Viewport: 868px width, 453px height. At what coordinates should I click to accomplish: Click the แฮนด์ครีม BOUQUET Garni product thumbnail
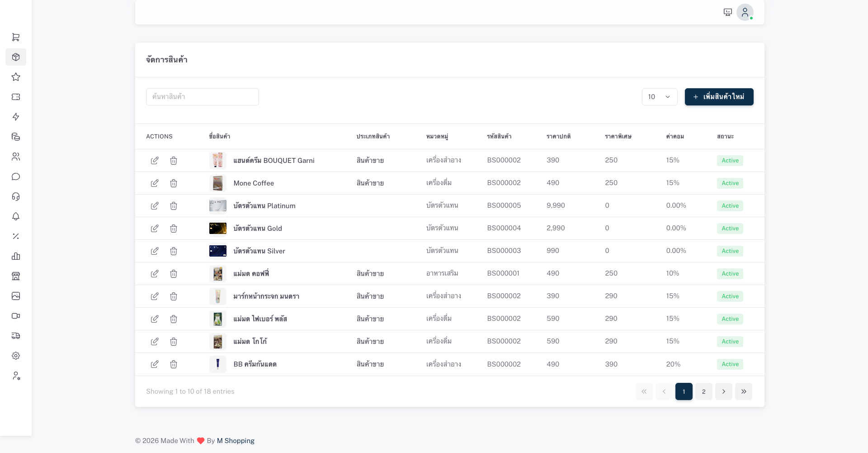click(217, 160)
